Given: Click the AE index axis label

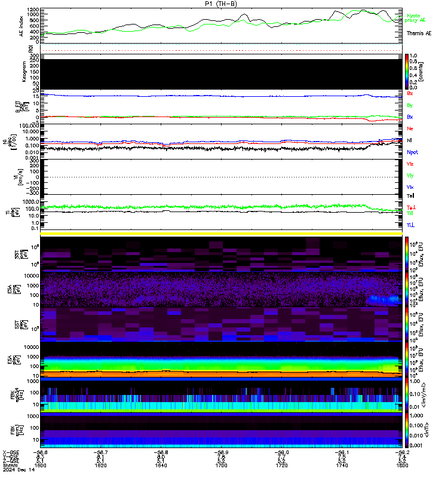Looking at the screenshot, I should [x=21, y=26].
